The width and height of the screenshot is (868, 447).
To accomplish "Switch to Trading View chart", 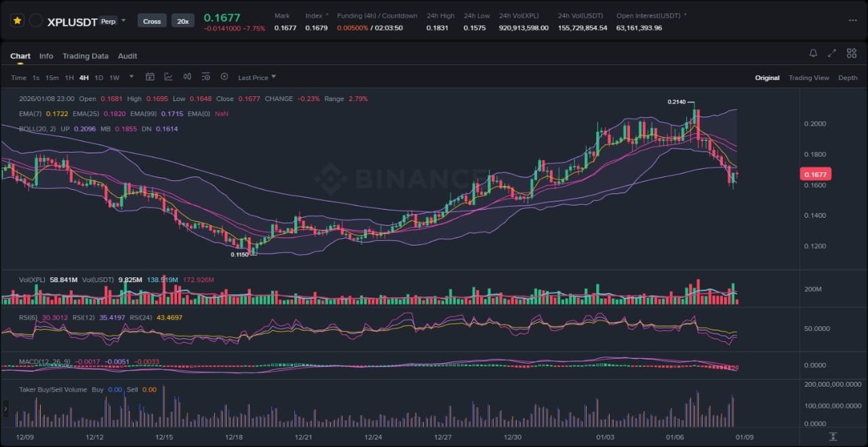I will [808, 78].
